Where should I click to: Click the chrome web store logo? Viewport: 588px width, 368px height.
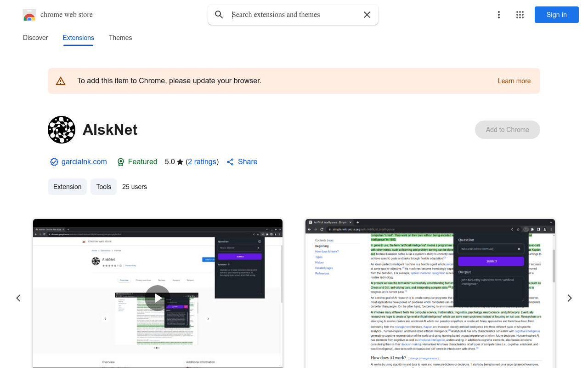pos(29,15)
